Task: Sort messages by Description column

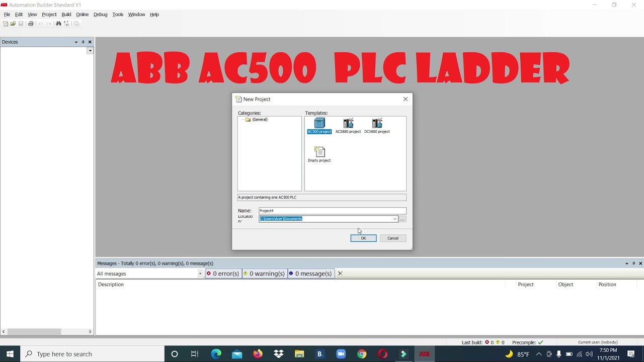Action: [x=111, y=285]
